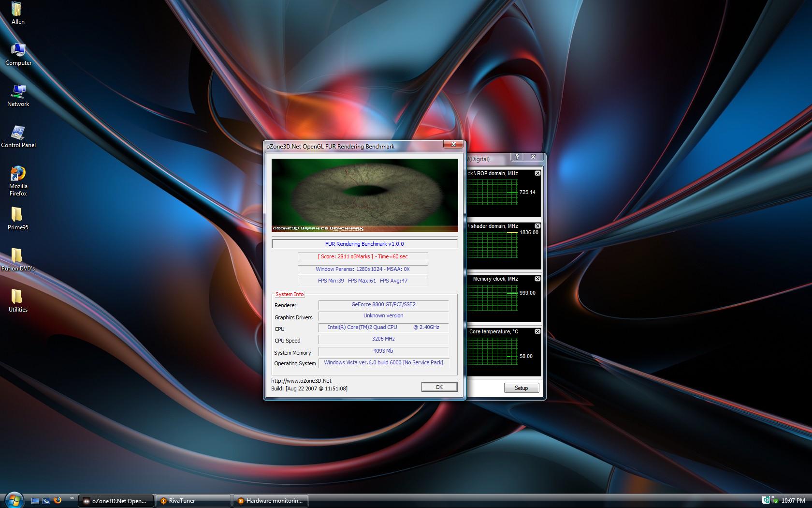This screenshot has width=812, height=508.
Task: Click the Intel Core 2 Quad CPU field
Action: [383, 328]
